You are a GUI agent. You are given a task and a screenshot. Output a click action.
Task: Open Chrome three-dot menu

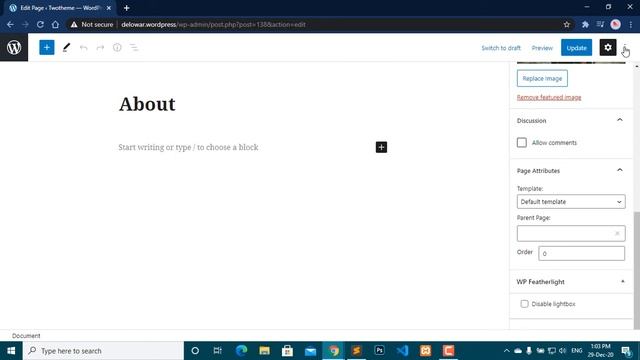pyautogui.click(x=631, y=24)
